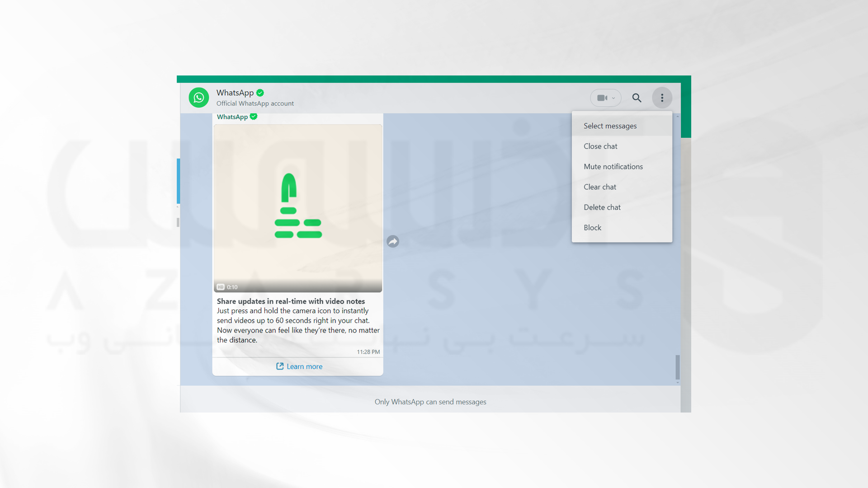This screenshot has width=868, height=488.
Task: Select the 'Block' option from menu
Action: pyautogui.click(x=591, y=227)
